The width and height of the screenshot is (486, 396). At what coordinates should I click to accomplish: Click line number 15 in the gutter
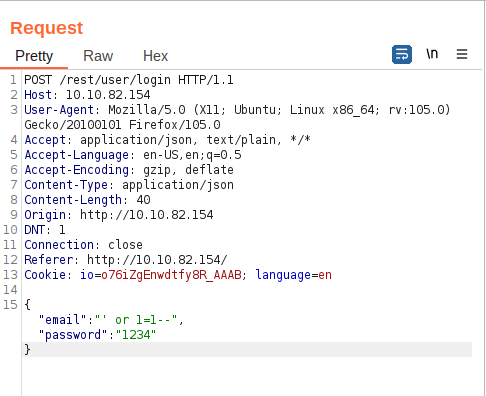[x=10, y=305]
